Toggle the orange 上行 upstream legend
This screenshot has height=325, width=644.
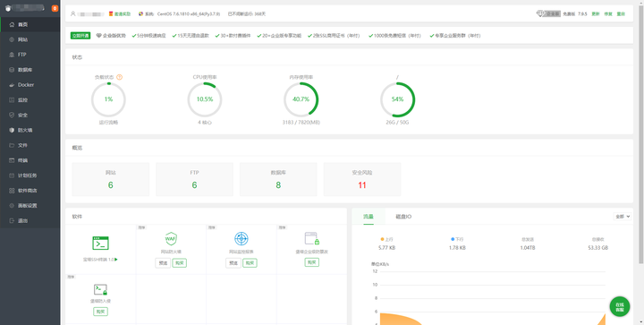(x=387, y=239)
